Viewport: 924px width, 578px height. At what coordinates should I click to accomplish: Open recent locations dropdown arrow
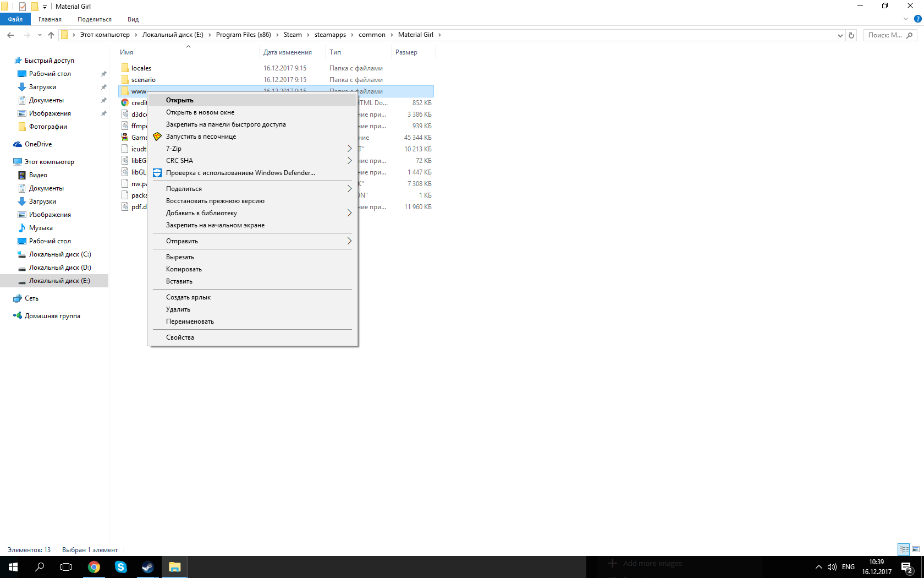(x=40, y=35)
